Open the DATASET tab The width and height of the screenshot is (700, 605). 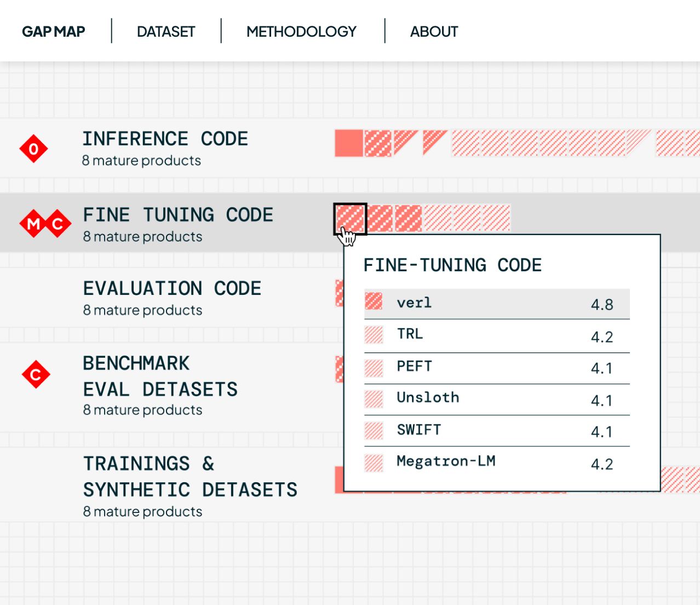tap(166, 31)
